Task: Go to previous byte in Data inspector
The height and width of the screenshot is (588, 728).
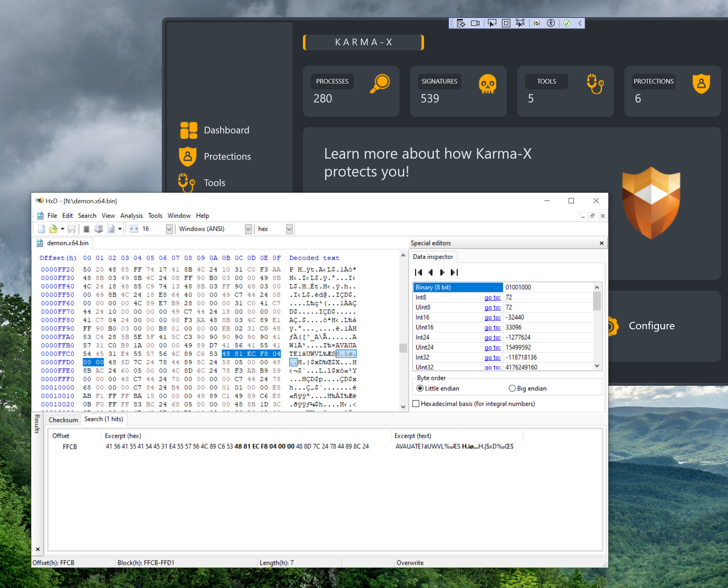Action: click(x=431, y=272)
